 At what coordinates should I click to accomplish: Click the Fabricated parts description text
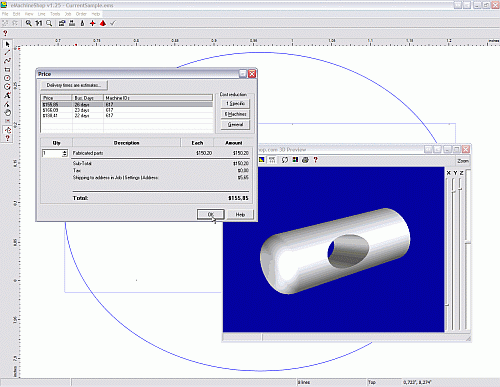coord(88,153)
